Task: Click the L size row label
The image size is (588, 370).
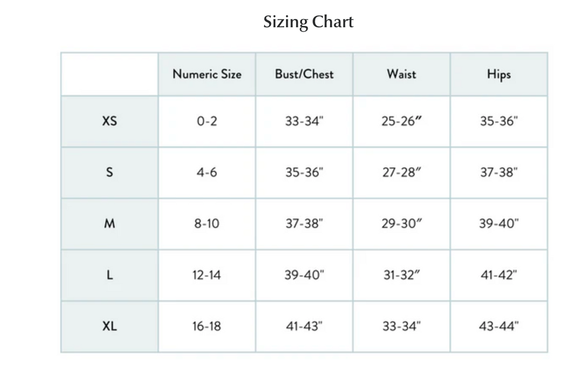Action: (x=110, y=275)
